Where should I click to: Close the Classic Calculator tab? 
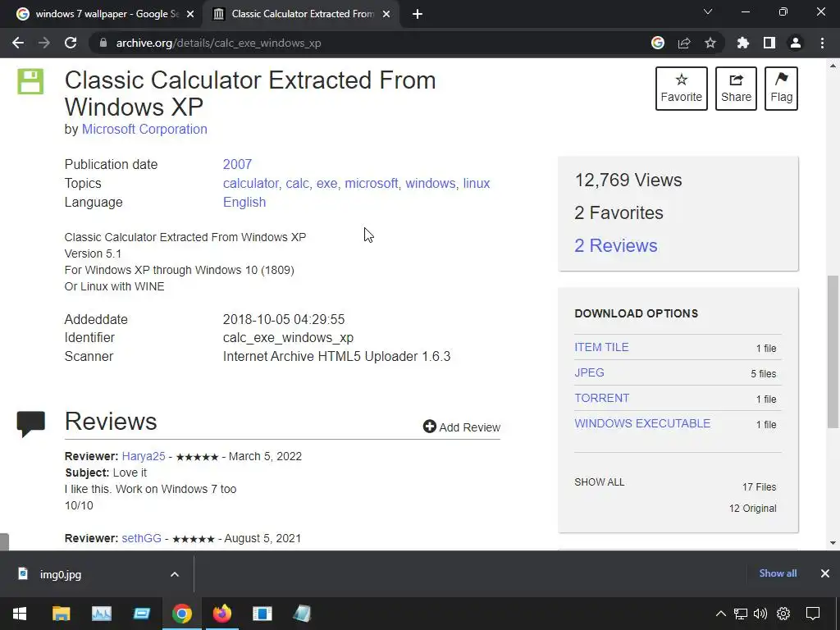click(x=386, y=14)
